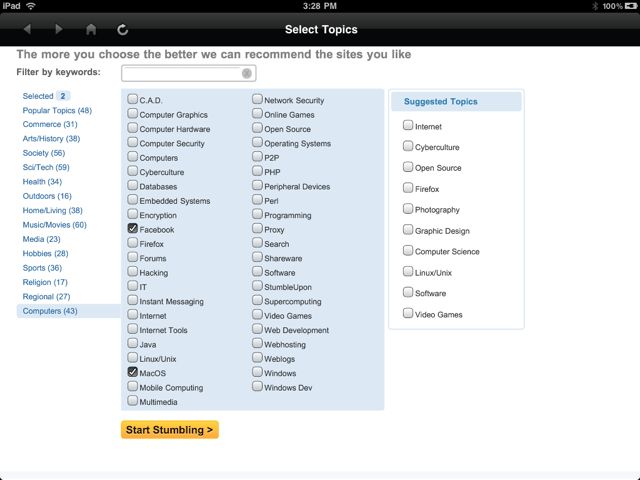Uncheck the MacOS topic checkbox
Screen dimensions: 640x480
pos(133,372)
